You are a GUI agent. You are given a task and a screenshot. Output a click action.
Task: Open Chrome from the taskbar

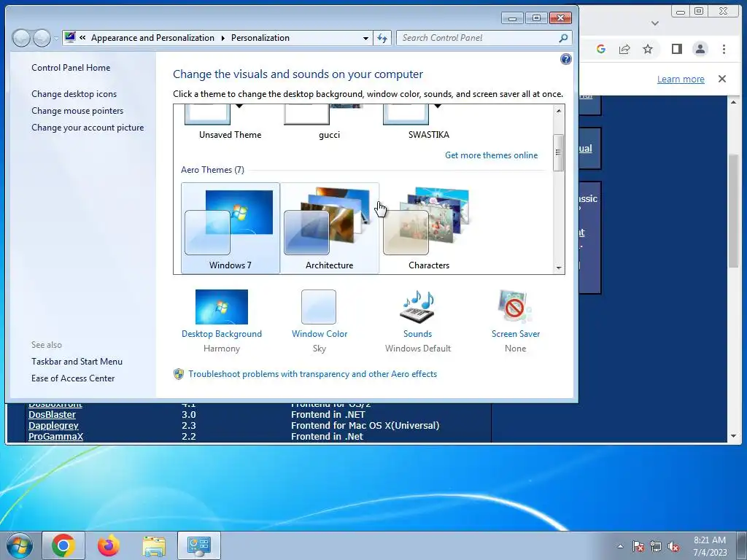point(63,545)
